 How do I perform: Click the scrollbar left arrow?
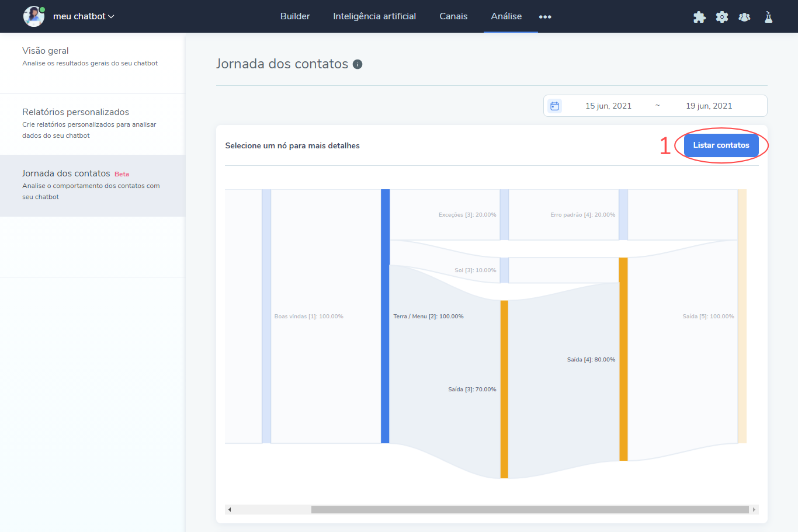click(x=230, y=509)
